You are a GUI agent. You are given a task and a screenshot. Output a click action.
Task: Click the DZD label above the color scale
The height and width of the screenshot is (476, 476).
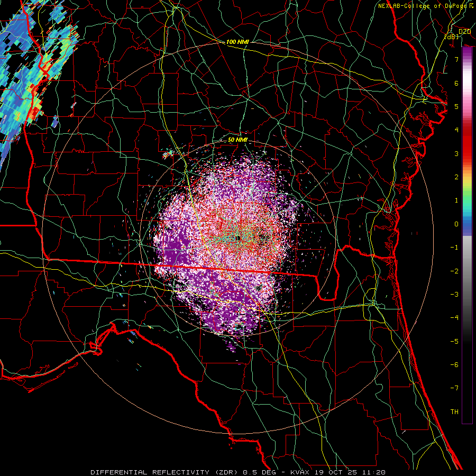pyautogui.click(x=464, y=32)
